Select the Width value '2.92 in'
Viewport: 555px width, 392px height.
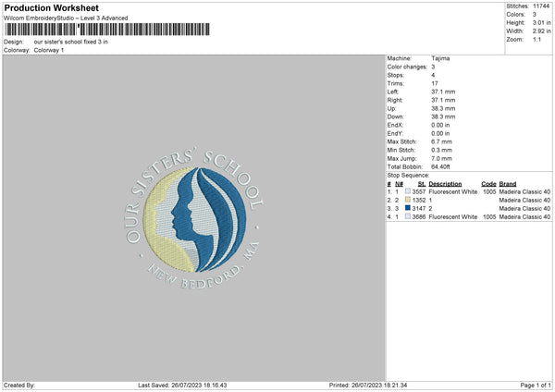click(x=542, y=31)
